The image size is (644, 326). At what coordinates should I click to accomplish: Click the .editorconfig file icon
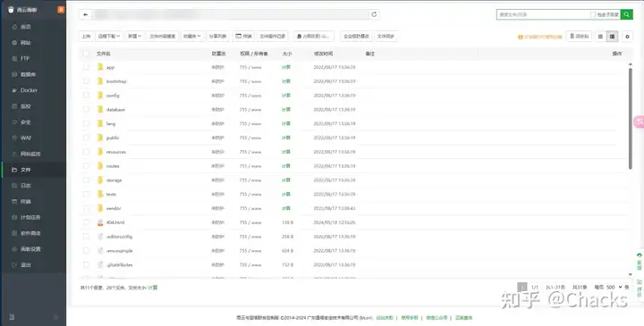tap(100, 237)
